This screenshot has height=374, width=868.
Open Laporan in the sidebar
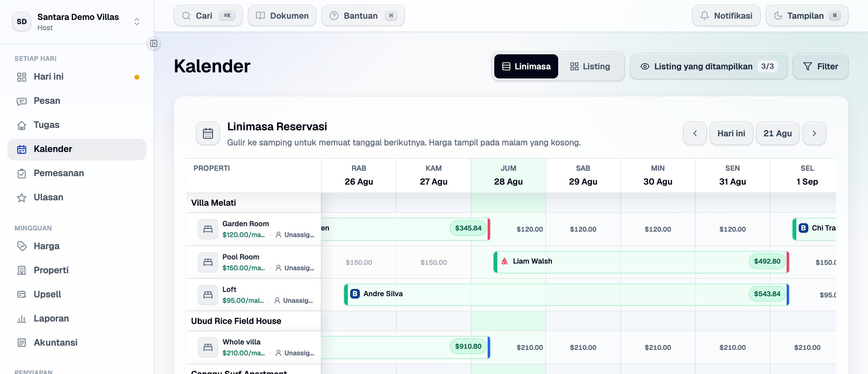point(77,319)
